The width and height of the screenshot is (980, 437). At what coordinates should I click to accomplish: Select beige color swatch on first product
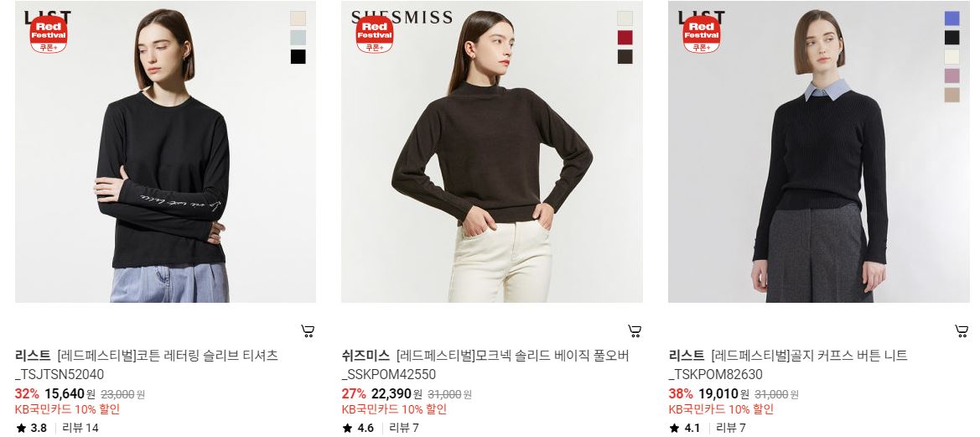pyautogui.click(x=298, y=18)
